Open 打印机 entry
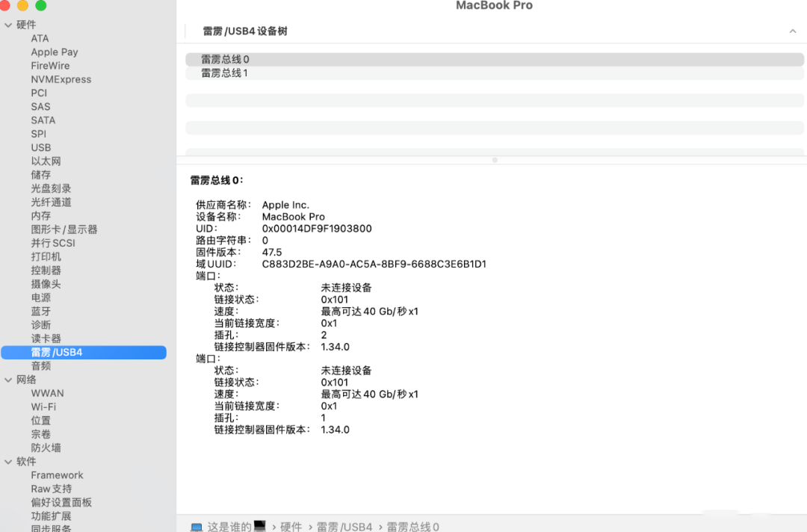The image size is (807, 532). click(x=46, y=257)
